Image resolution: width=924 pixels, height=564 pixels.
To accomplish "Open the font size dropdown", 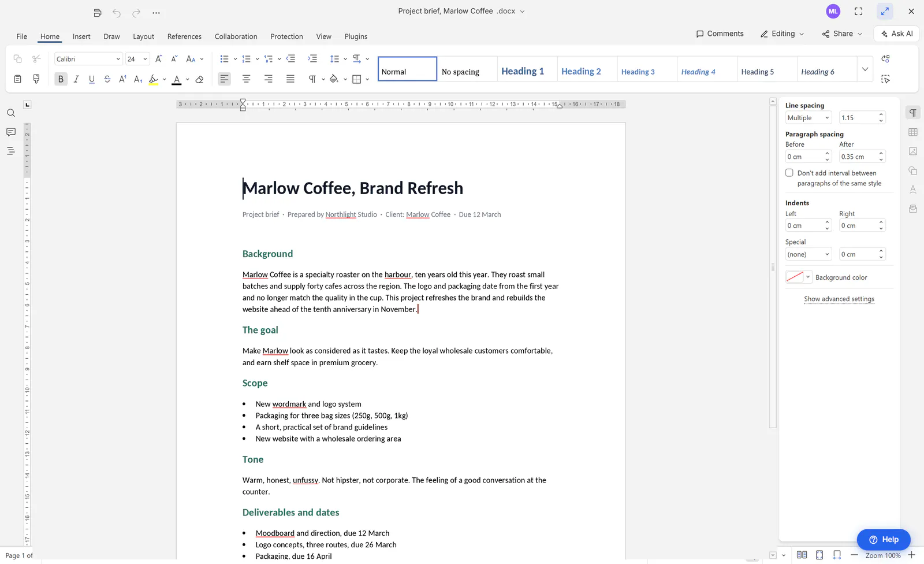I will point(145,59).
